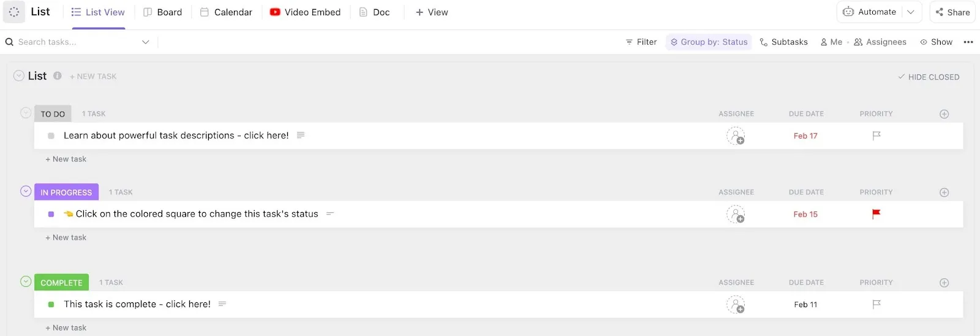Toggle the Subtasks display option

pos(783,42)
